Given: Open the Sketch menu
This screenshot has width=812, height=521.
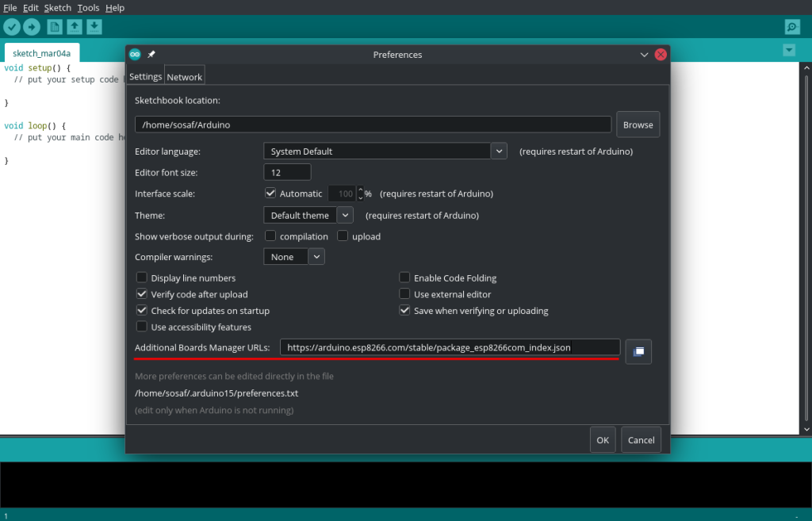Looking at the screenshot, I should 57,8.
